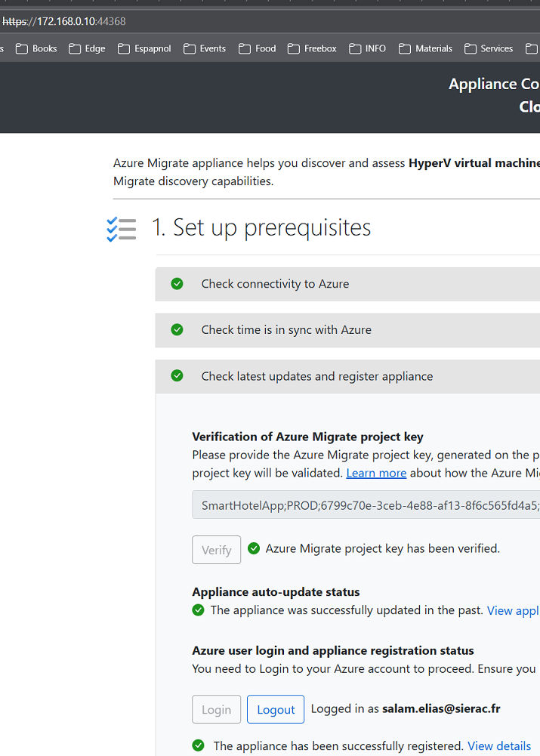The height and width of the screenshot is (756, 540).
Task: Open the Books bookmarks folder
Action: tap(36, 48)
